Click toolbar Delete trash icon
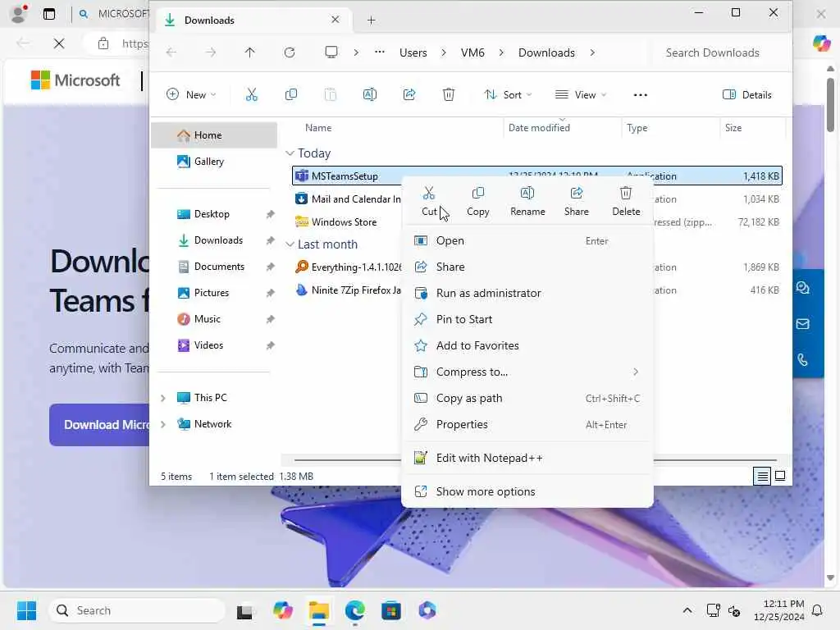The image size is (840, 630). click(449, 95)
